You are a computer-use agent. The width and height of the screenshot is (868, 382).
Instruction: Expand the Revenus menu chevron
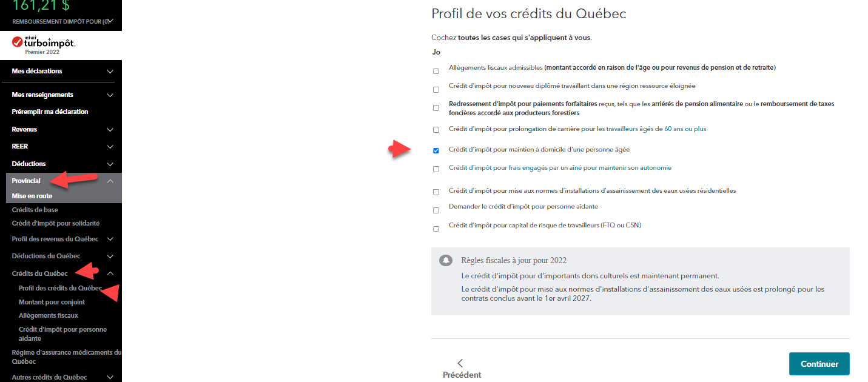pyautogui.click(x=110, y=130)
